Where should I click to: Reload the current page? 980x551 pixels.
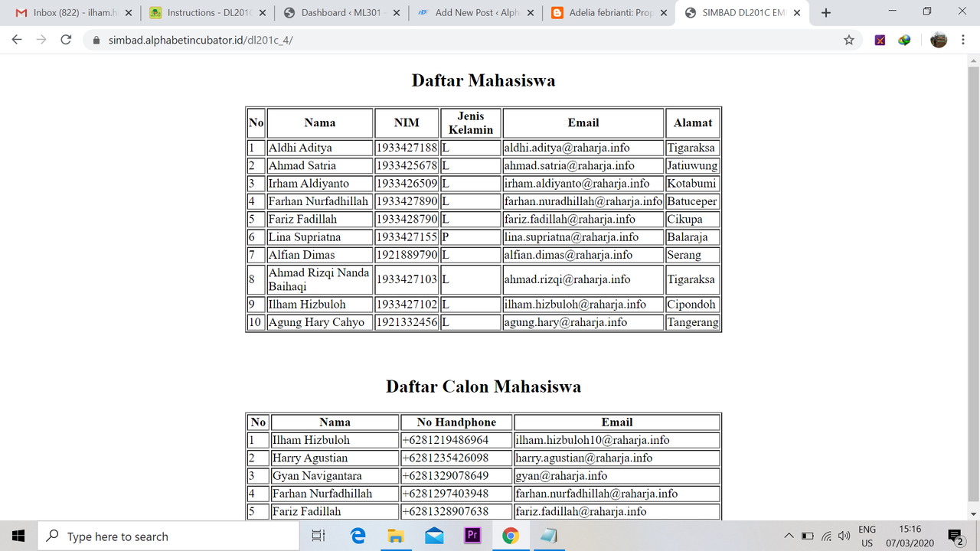66,40
